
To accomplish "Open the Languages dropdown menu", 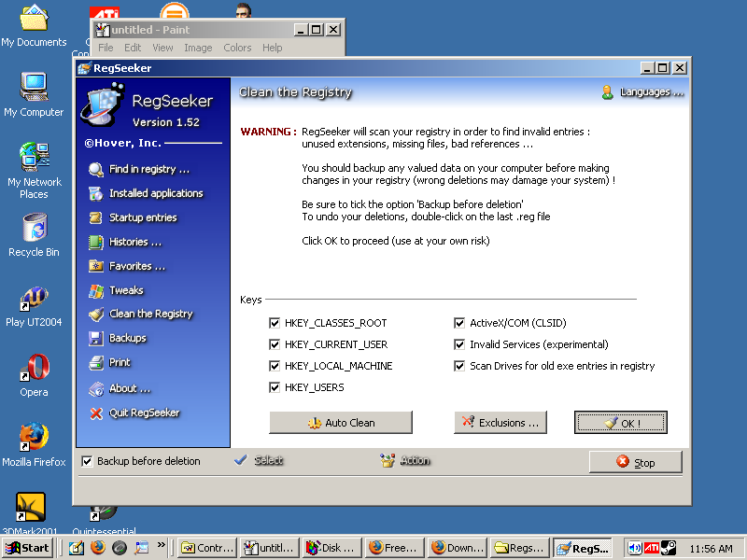I will (x=642, y=91).
